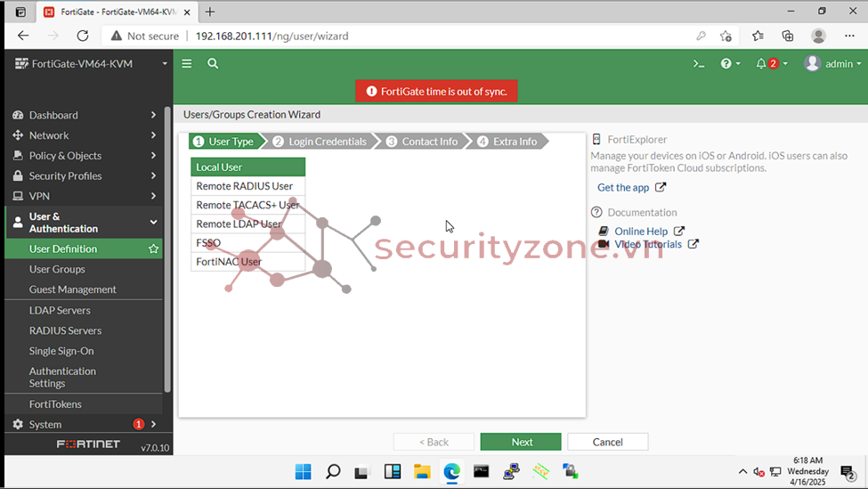Viewport: 868px width, 489px height.
Task: Open Microsoft Edge taskbar icon
Action: tap(451, 472)
